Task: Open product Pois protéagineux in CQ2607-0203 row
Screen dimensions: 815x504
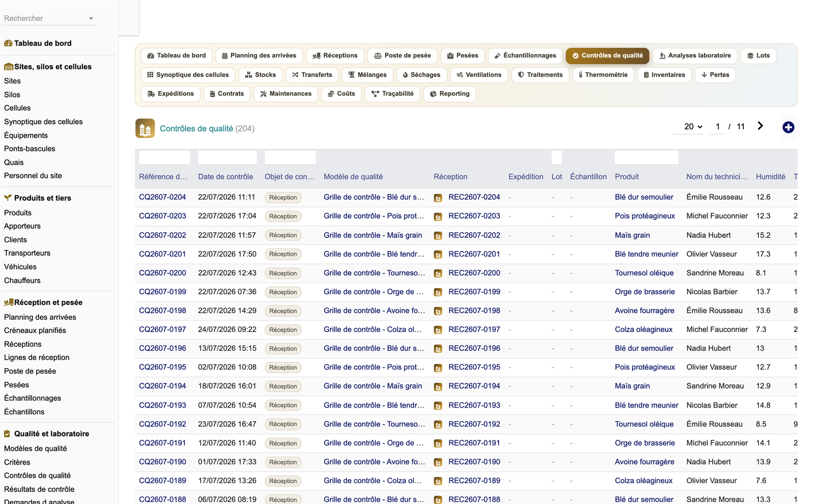Action: click(x=645, y=216)
